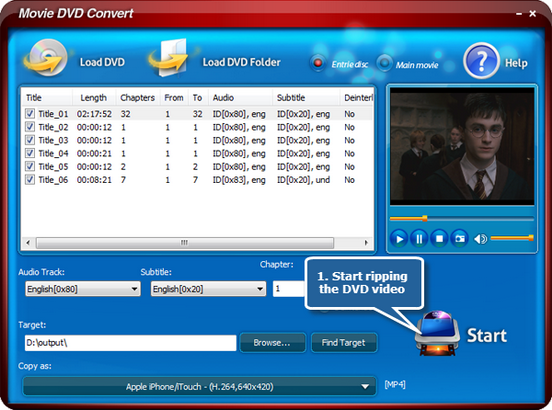Click the video preview seek slider

462,219
